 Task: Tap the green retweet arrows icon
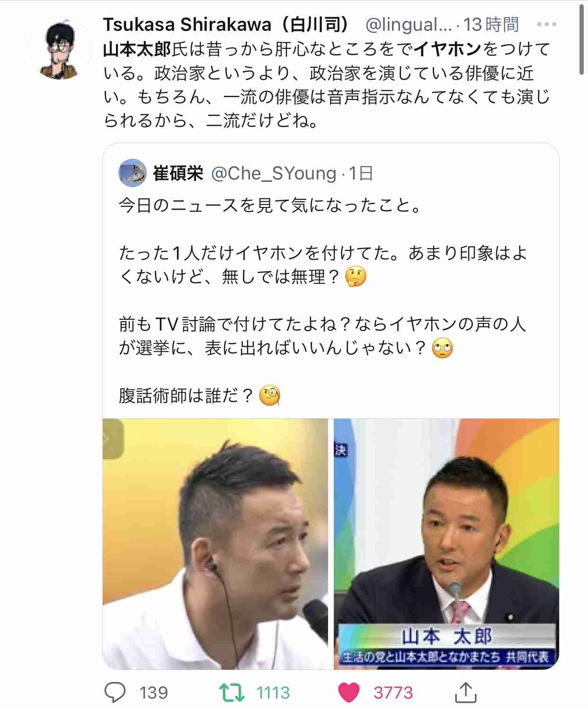(x=232, y=692)
